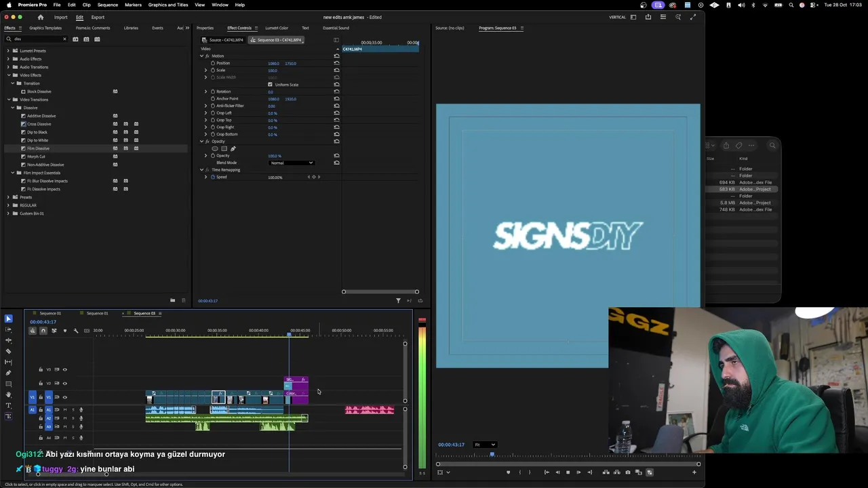Click the Export workspace button
Image resolution: width=868 pixels, height=488 pixels.
pos(98,17)
